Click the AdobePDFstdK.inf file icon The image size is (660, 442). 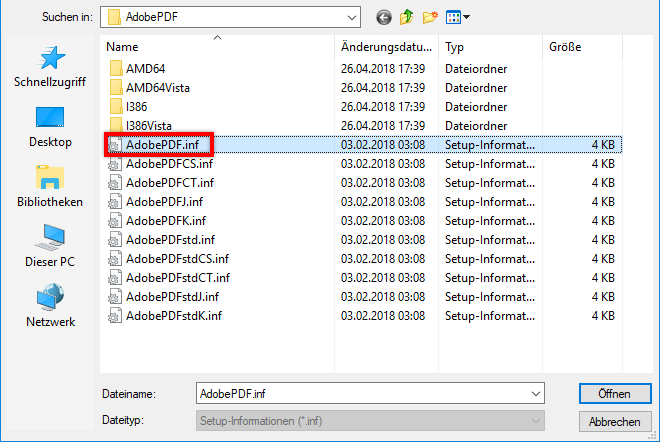click(x=114, y=316)
